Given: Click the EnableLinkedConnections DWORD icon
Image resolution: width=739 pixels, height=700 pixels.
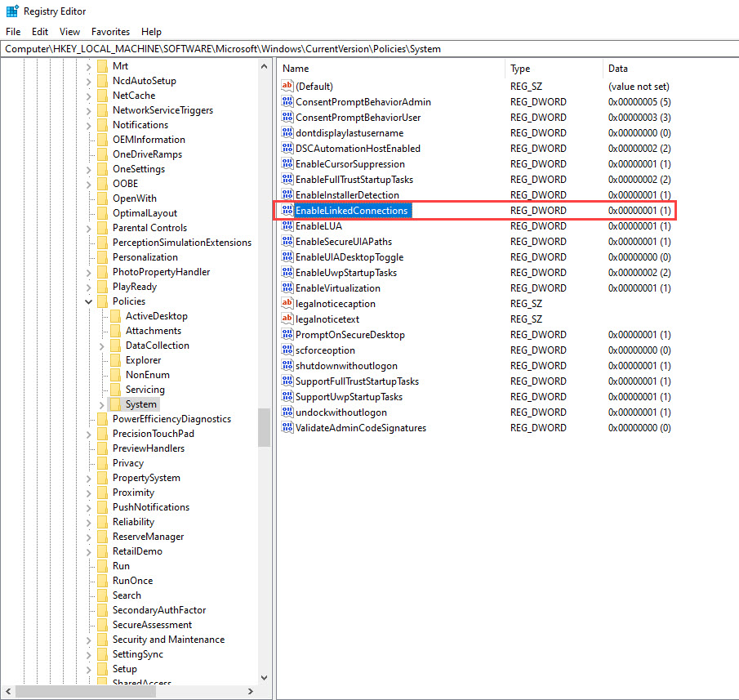Looking at the screenshot, I should [287, 210].
